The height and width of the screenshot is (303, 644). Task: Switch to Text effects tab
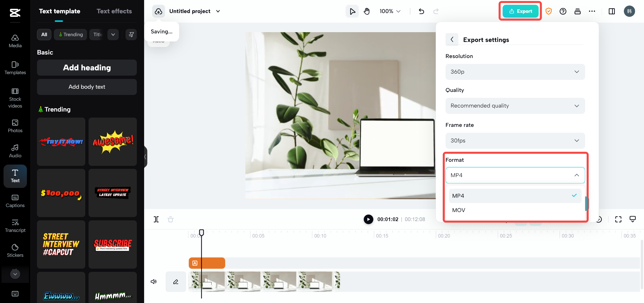[x=114, y=11]
